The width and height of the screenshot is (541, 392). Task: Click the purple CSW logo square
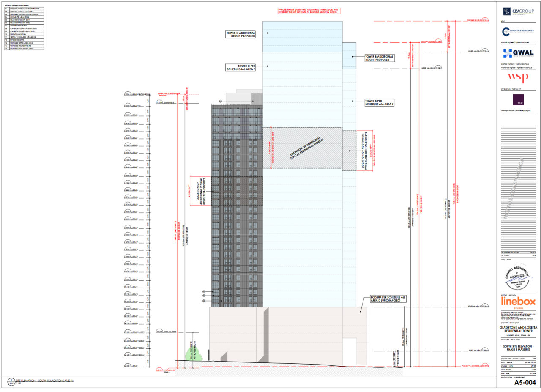coord(519,100)
